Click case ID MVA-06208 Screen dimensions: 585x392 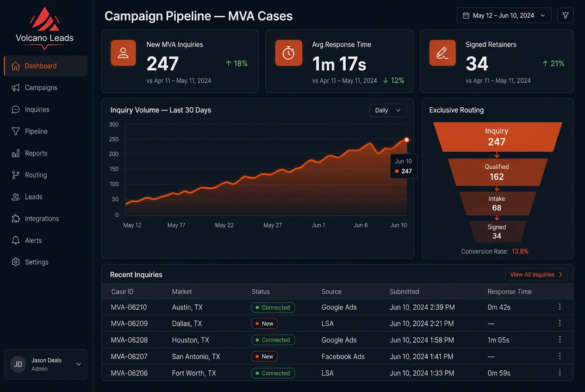pos(129,340)
